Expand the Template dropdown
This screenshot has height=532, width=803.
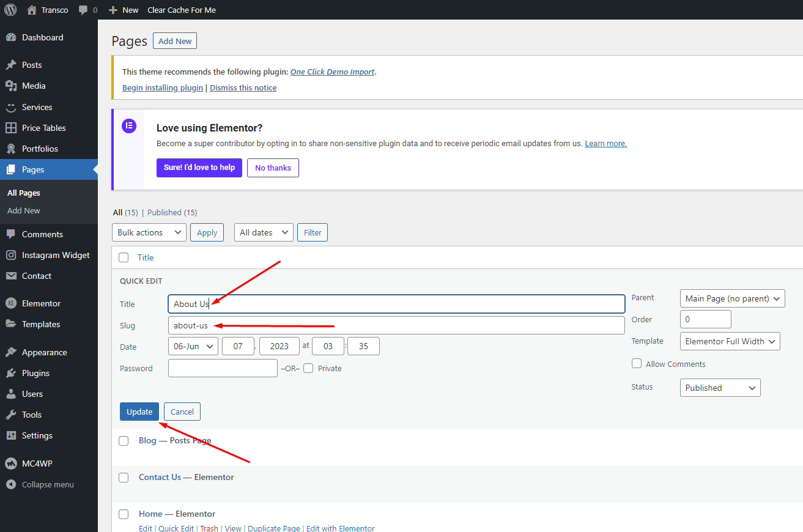[x=730, y=341]
